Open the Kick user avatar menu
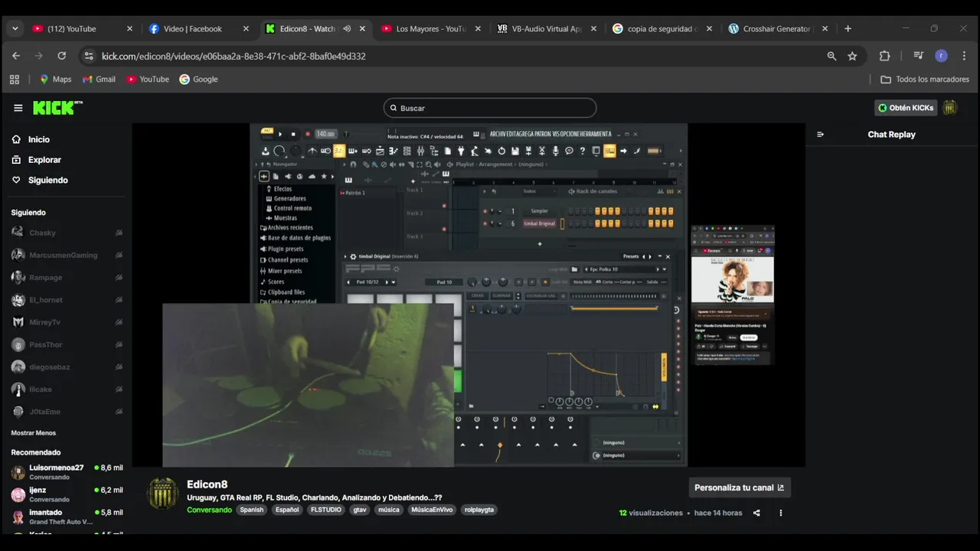Image resolution: width=980 pixels, height=551 pixels. (949, 108)
